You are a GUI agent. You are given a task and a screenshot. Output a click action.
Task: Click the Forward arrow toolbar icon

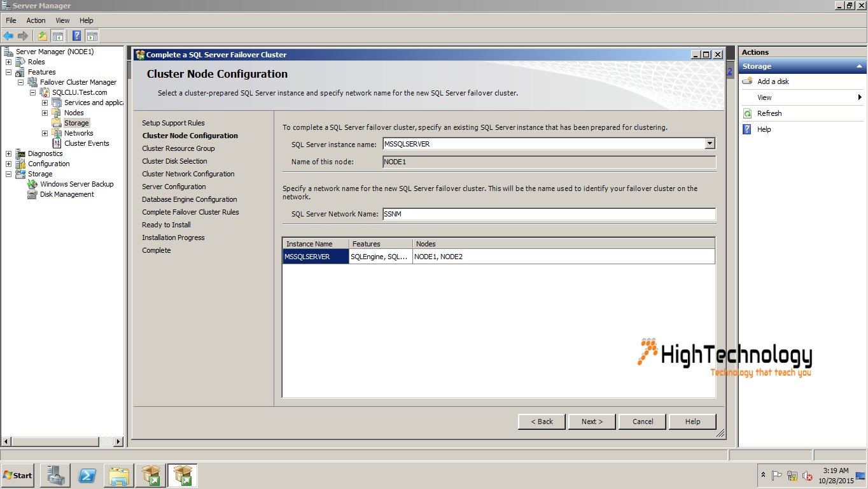[x=22, y=36]
